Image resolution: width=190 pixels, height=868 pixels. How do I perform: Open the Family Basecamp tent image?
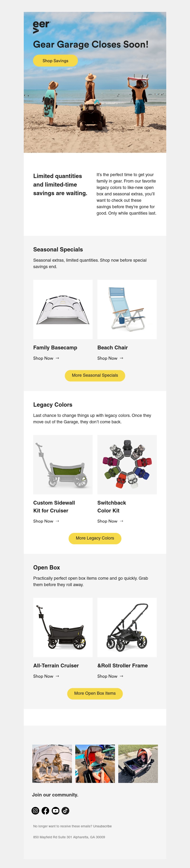pyautogui.click(x=63, y=309)
